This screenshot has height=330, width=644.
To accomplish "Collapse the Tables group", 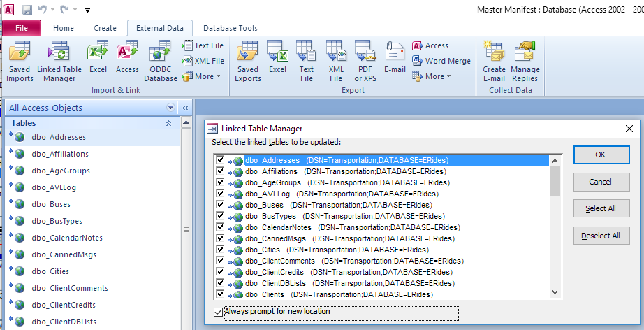I will (x=168, y=123).
